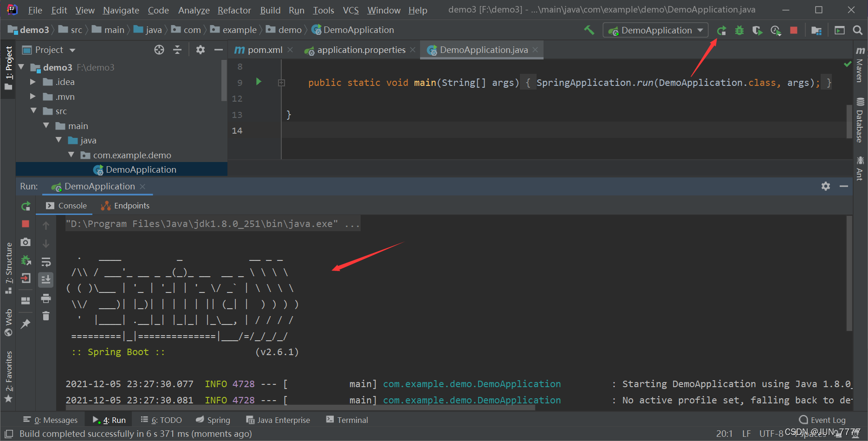The height and width of the screenshot is (441, 868).
Task: Open the Messages tool window
Action: coord(50,420)
